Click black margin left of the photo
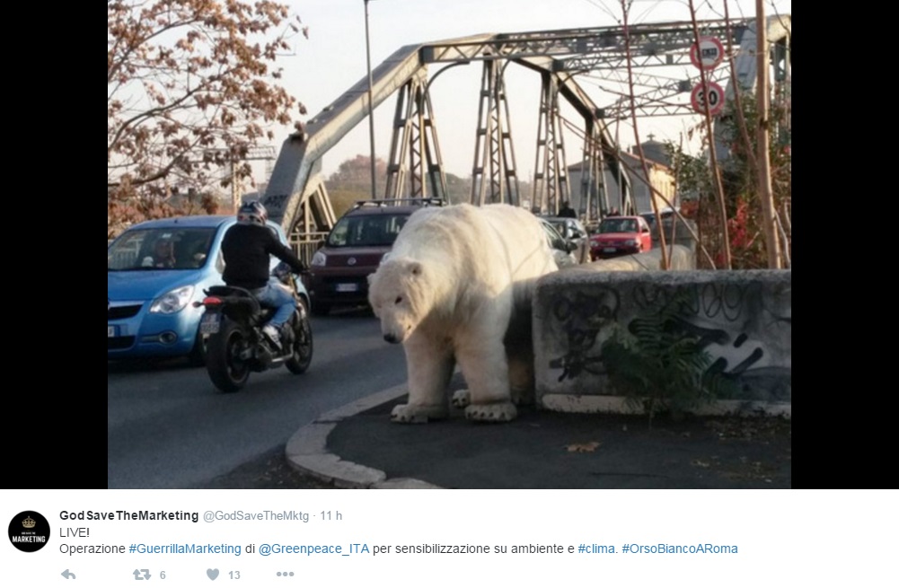The width and height of the screenshot is (899, 588). (54, 244)
